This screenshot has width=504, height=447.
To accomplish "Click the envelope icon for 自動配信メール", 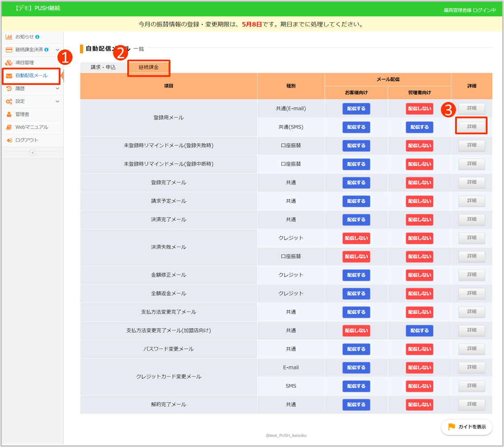I will [9, 76].
